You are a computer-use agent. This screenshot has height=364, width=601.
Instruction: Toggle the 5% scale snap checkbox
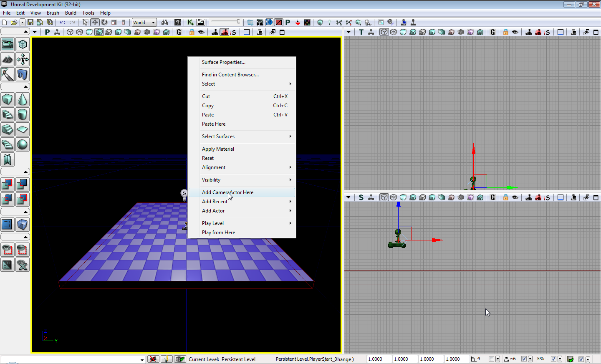coord(553,359)
